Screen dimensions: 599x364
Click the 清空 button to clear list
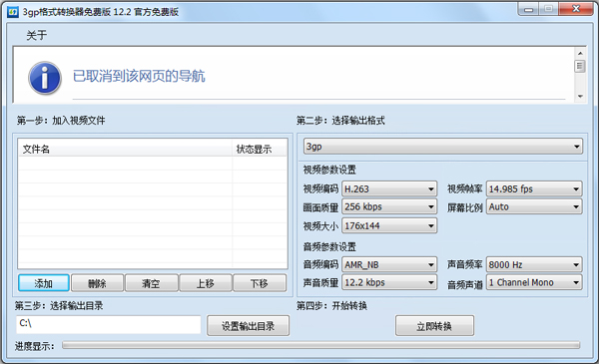pos(151,283)
